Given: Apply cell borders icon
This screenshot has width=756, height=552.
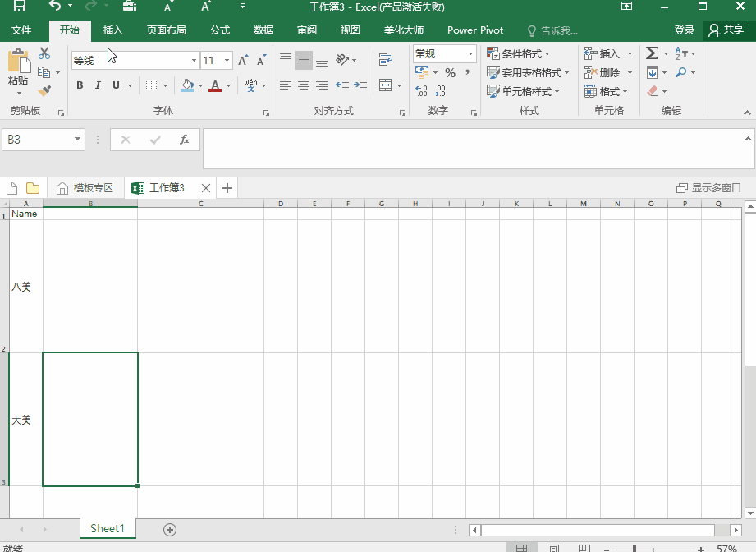Looking at the screenshot, I should (151, 85).
